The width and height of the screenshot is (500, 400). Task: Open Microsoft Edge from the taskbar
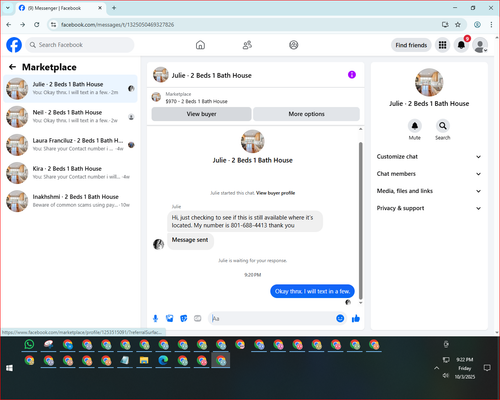(x=163, y=360)
